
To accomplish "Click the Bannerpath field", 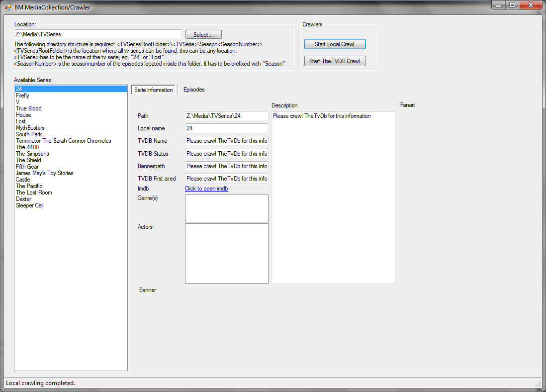I will 226,166.
